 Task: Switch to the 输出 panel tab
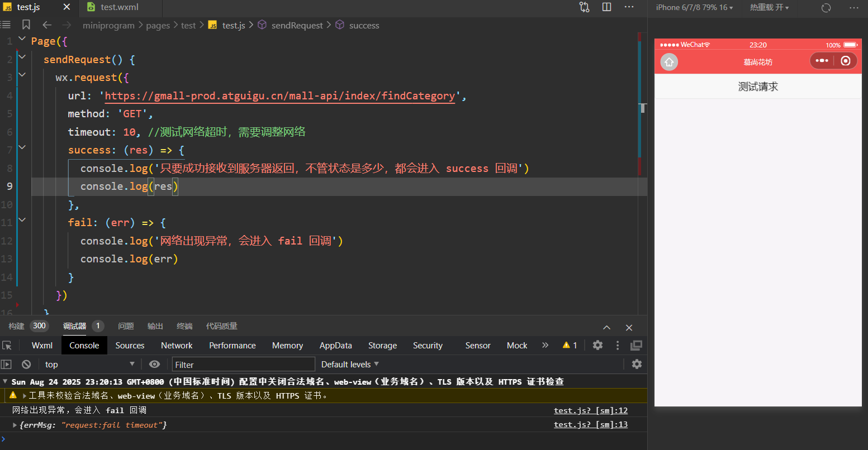(155, 326)
